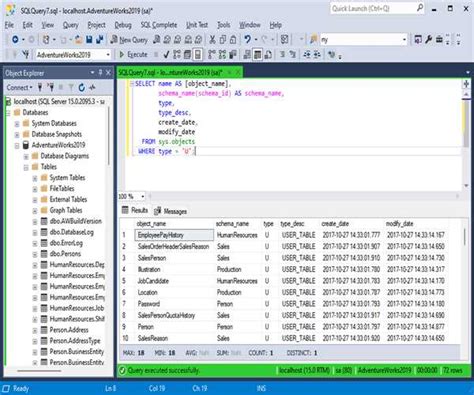Image resolution: width=474 pixels, height=395 pixels.
Task: Collapse the SELECT statement outline toggle
Action: (132, 84)
